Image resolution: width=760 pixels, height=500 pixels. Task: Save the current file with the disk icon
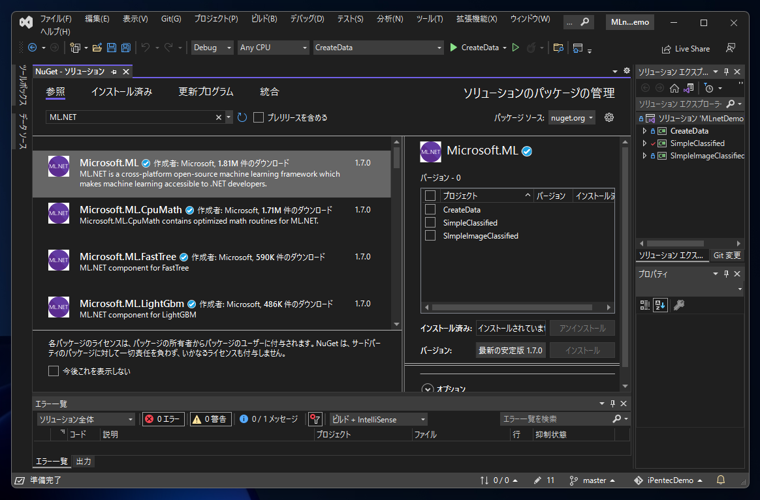tap(111, 47)
